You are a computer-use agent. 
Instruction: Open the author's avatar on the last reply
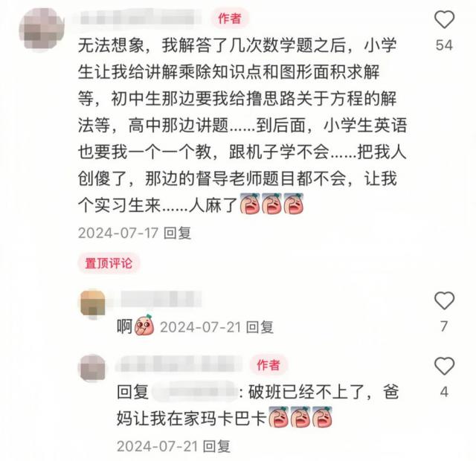[92, 368]
